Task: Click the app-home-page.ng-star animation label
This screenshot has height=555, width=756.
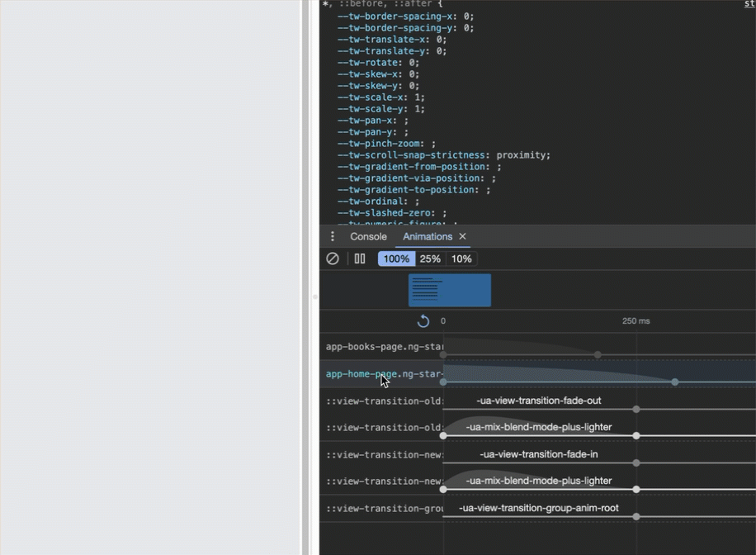Action: coord(384,374)
